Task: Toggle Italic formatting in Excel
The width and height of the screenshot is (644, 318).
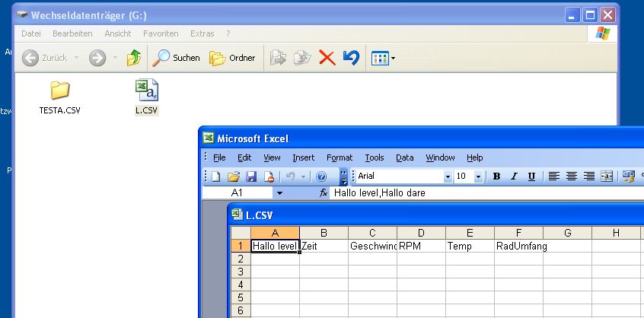Action: (514, 176)
